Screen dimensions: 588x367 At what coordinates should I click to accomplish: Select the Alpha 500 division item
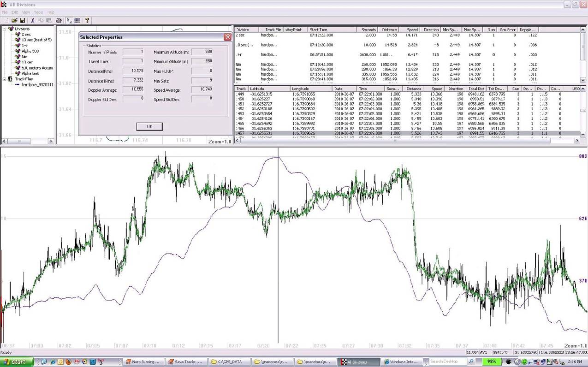point(30,51)
